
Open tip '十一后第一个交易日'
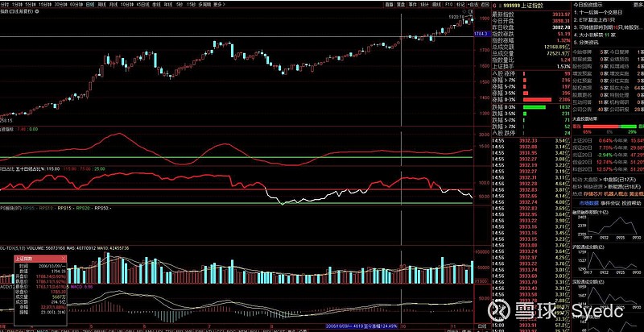597,12
